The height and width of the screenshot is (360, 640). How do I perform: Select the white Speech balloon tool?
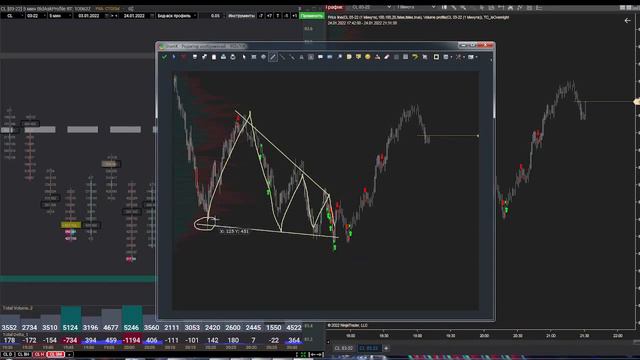click(x=320, y=57)
